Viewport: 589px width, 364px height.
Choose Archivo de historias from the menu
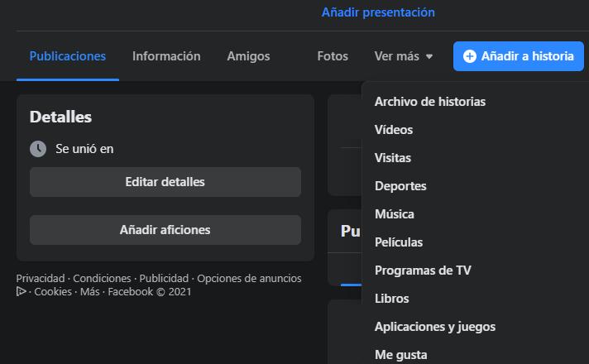[x=430, y=102]
